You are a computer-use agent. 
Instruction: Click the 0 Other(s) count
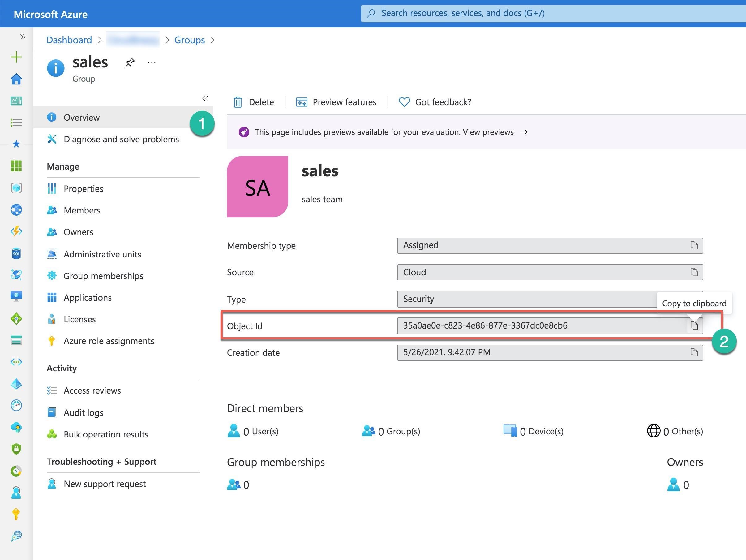click(675, 431)
